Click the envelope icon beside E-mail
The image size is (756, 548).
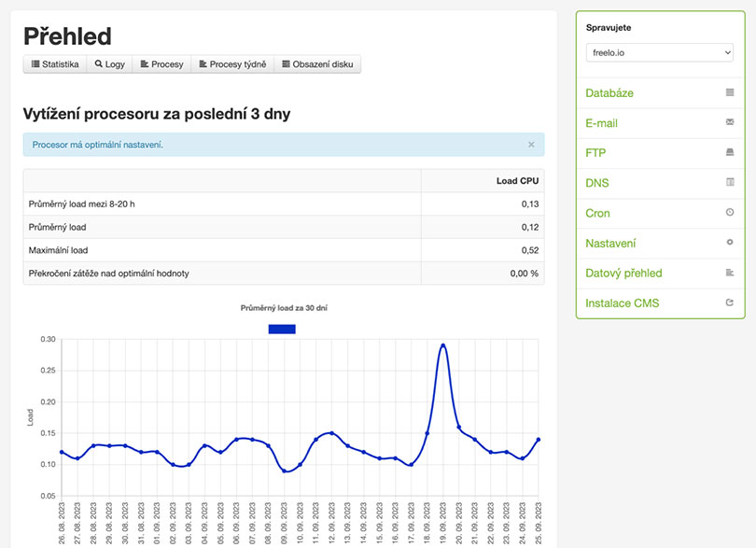point(730,122)
